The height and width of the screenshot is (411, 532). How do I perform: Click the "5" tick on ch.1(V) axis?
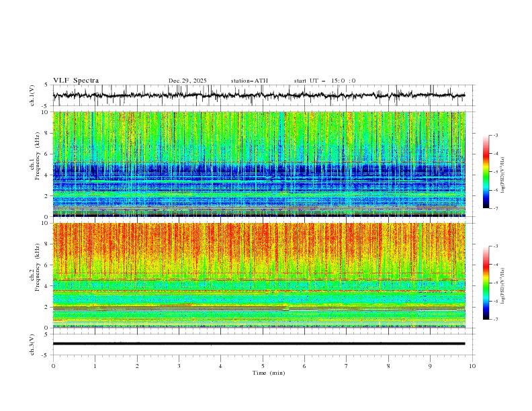point(46,85)
